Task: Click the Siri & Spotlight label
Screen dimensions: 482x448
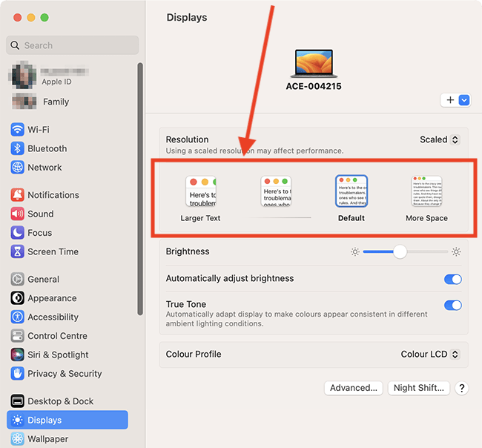Action: 58,355
